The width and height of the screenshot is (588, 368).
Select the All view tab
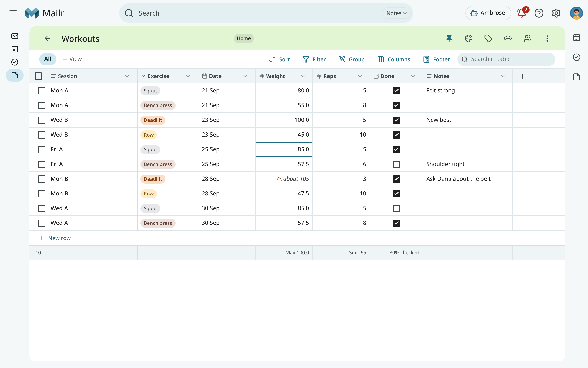(48, 59)
